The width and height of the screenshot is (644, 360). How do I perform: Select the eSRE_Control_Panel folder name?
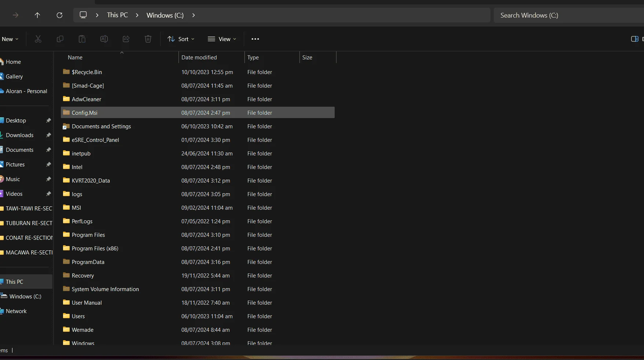point(95,140)
